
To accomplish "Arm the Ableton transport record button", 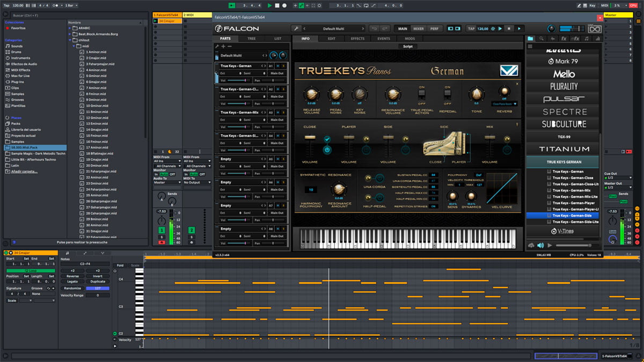I will tap(284, 5).
